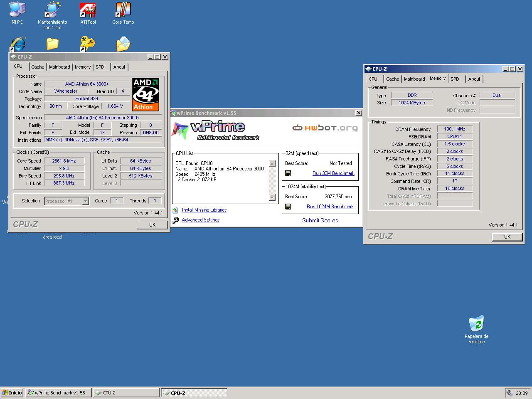
Task: Open the tools shortcut icon on desktop
Action: coord(87,44)
